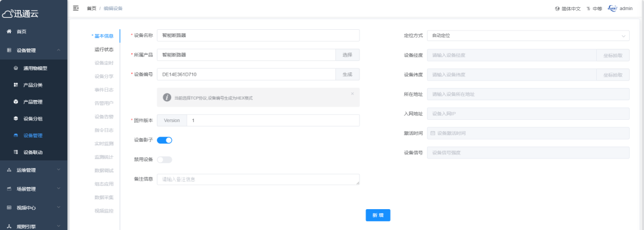
Task: Click the 运维管理 icon
Action: [x=9, y=170]
